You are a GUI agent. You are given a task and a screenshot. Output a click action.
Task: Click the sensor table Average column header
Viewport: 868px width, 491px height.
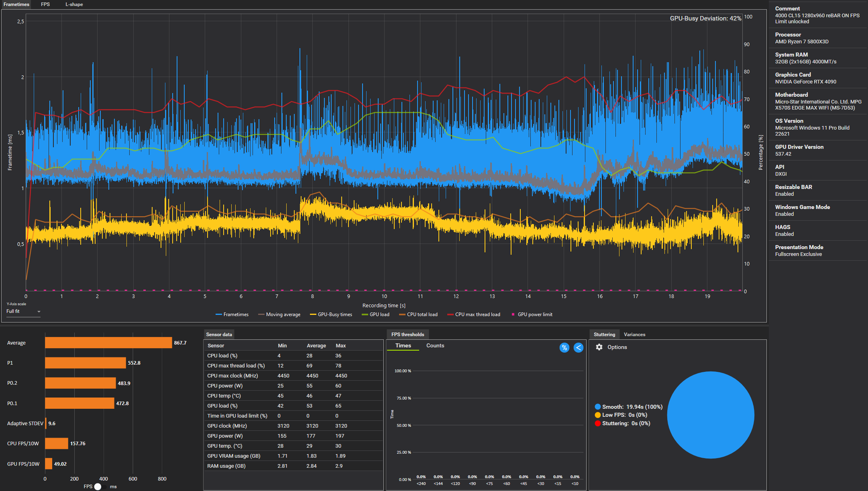316,345
